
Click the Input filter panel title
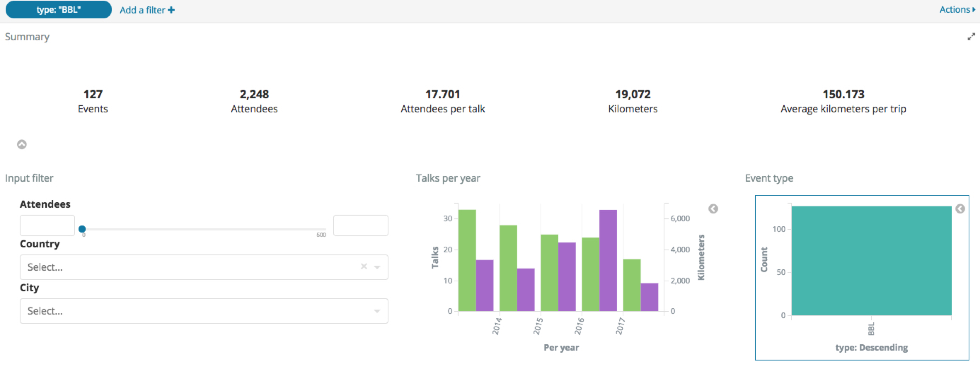click(x=29, y=178)
